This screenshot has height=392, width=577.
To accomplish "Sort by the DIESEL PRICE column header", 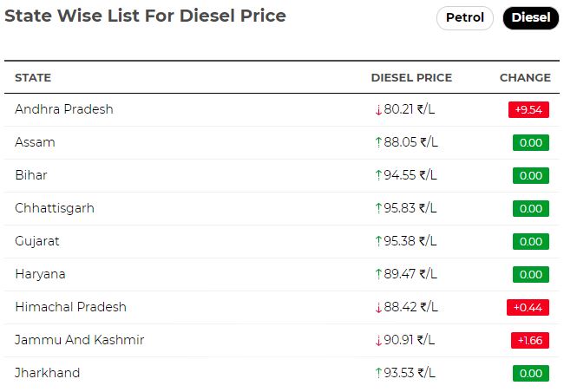I will (x=411, y=77).
